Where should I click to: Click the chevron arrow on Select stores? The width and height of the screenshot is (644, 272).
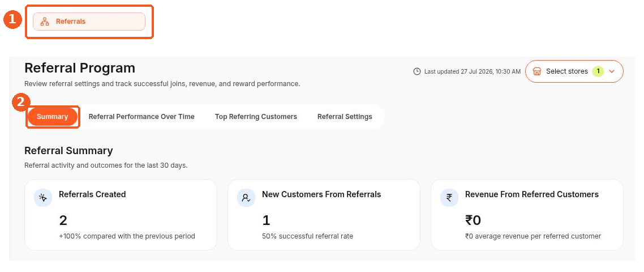tap(612, 71)
